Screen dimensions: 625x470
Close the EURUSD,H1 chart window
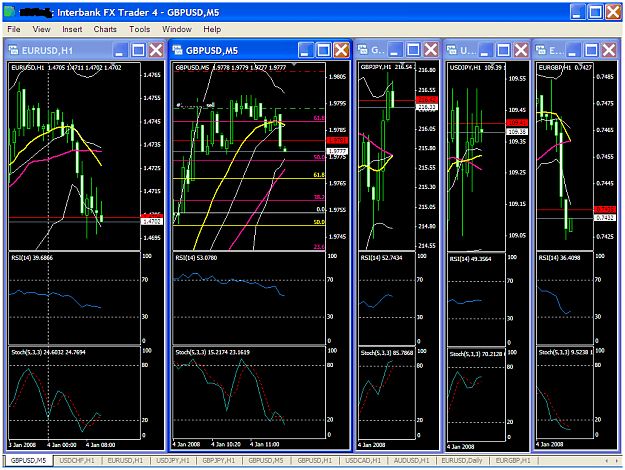[x=156, y=50]
